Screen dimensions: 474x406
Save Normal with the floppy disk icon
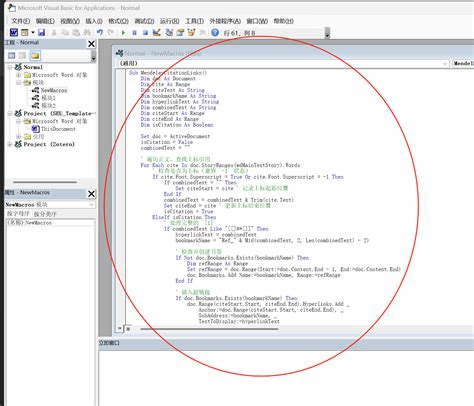(x=41, y=32)
